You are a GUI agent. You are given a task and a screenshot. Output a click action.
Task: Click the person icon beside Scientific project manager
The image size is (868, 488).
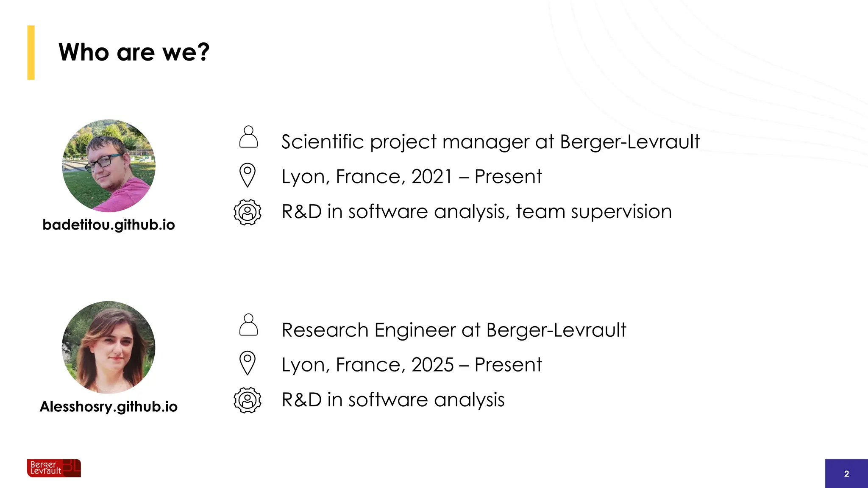click(x=248, y=137)
